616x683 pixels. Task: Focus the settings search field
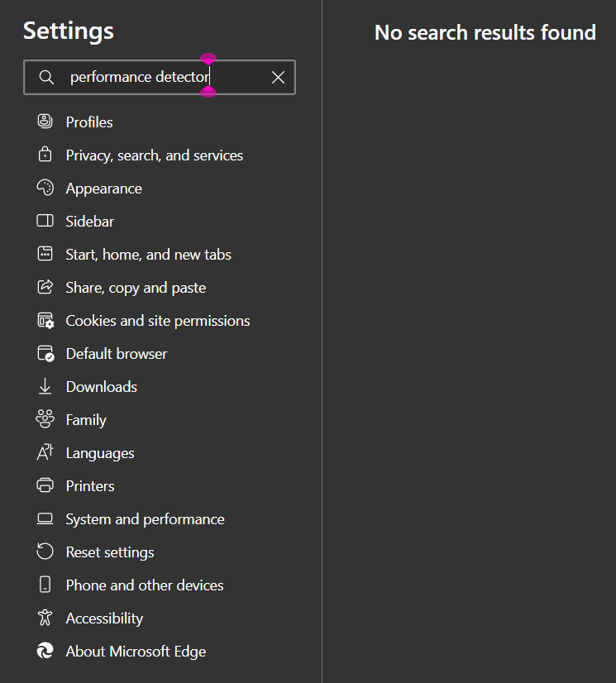[160, 77]
